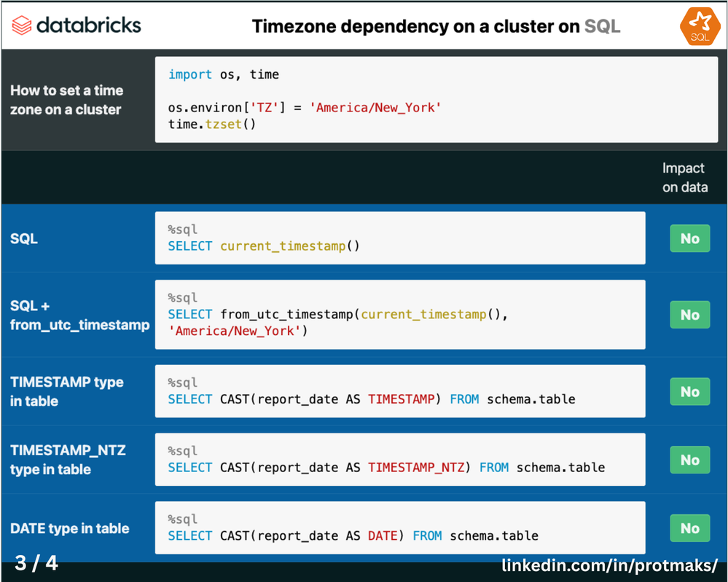
Task: Select the CAST AS TIMESTAMP_NTZ code box
Action: tap(399, 460)
